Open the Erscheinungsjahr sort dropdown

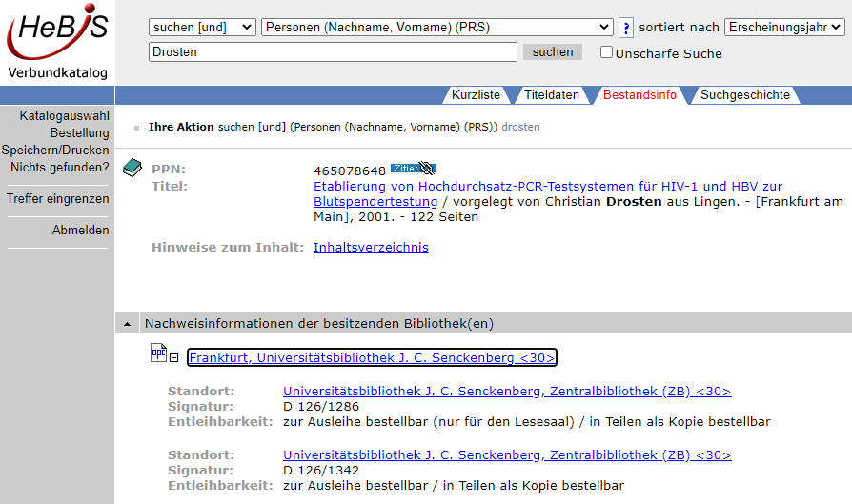point(783,28)
